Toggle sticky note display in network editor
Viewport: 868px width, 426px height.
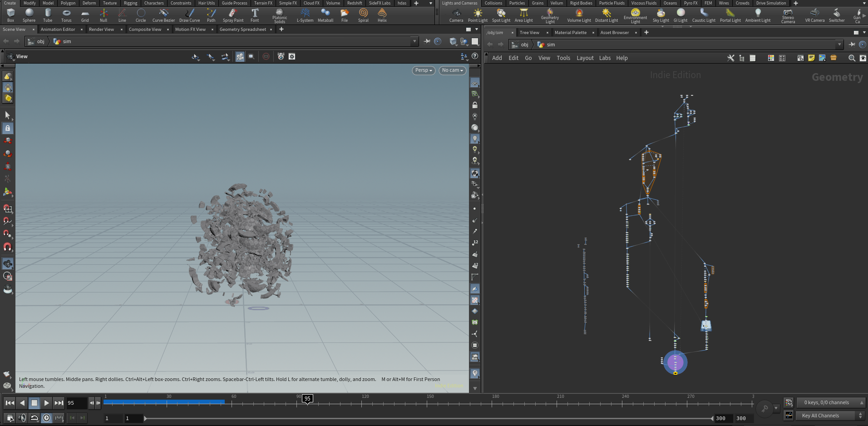(x=811, y=58)
